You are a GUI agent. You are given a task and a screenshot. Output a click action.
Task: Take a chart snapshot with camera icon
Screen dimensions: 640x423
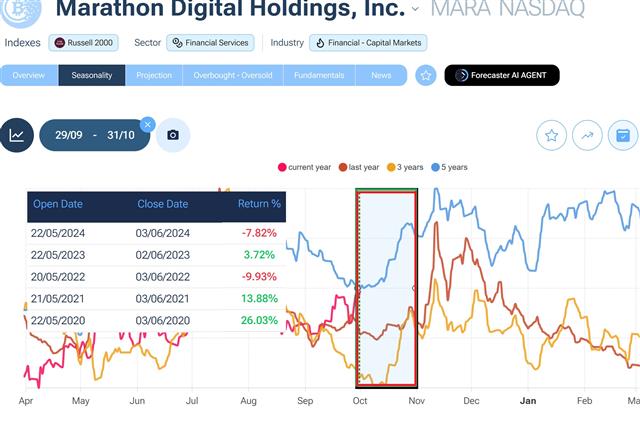click(173, 135)
